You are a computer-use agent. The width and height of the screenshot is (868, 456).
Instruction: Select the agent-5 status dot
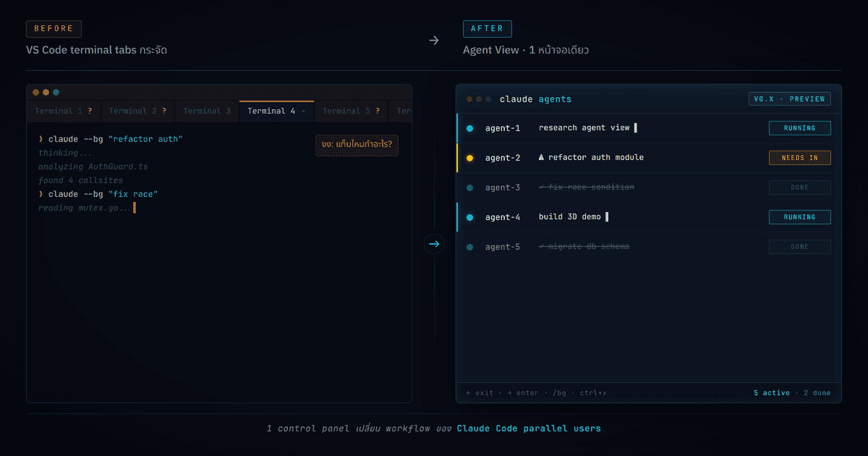coord(469,247)
